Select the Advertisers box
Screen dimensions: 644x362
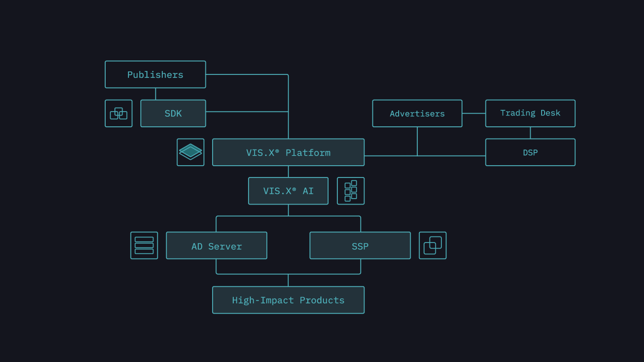(x=417, y=113)
